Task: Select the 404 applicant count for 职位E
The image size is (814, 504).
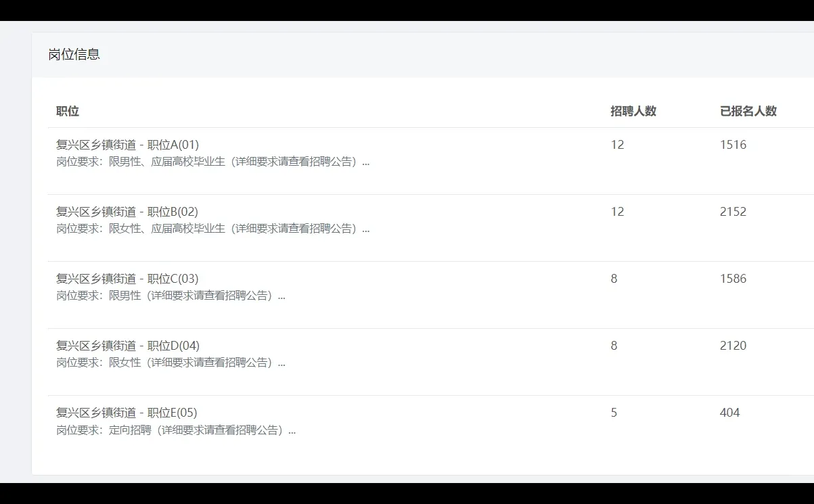Action: click(729, 412)
